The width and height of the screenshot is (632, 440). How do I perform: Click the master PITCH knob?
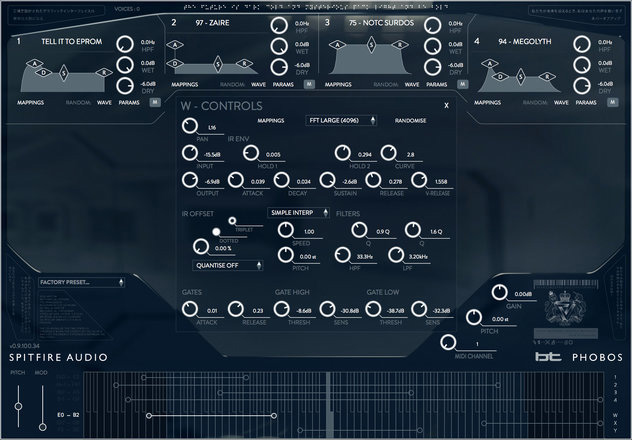point(474,318)
